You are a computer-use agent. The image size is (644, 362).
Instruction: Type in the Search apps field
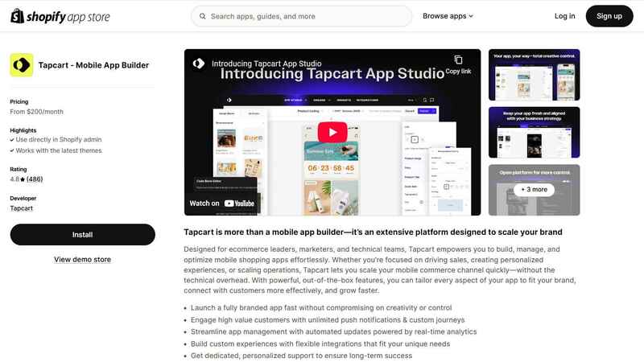(306, 16)
